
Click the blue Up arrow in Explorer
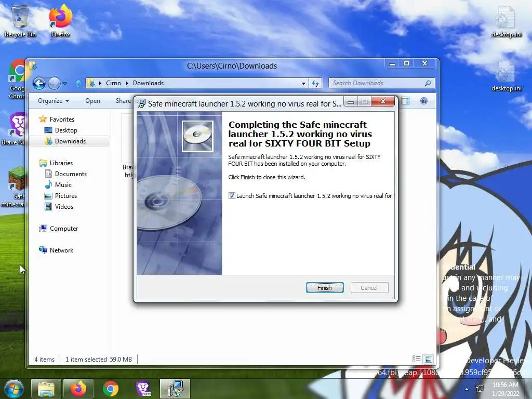click(x=78, y=83)
